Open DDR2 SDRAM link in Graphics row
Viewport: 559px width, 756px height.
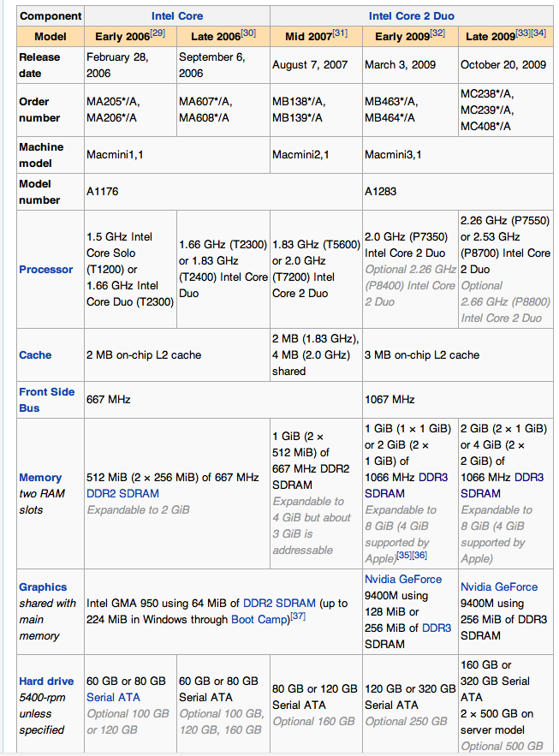pyautogui.click(x=279, y=603)
